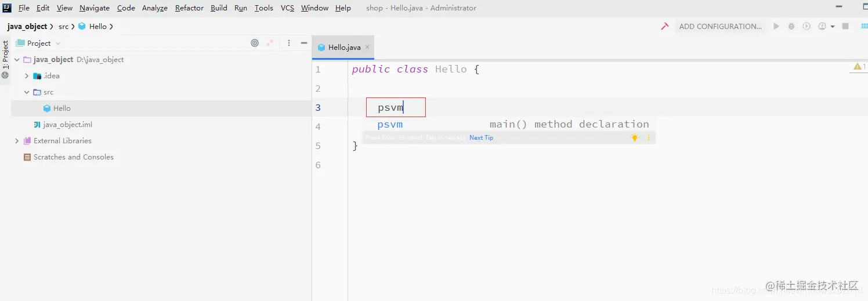Select src breadcrumb in navigation bar
The height and width of the screenshot is (301, 868).
click(x=63, y=26)
